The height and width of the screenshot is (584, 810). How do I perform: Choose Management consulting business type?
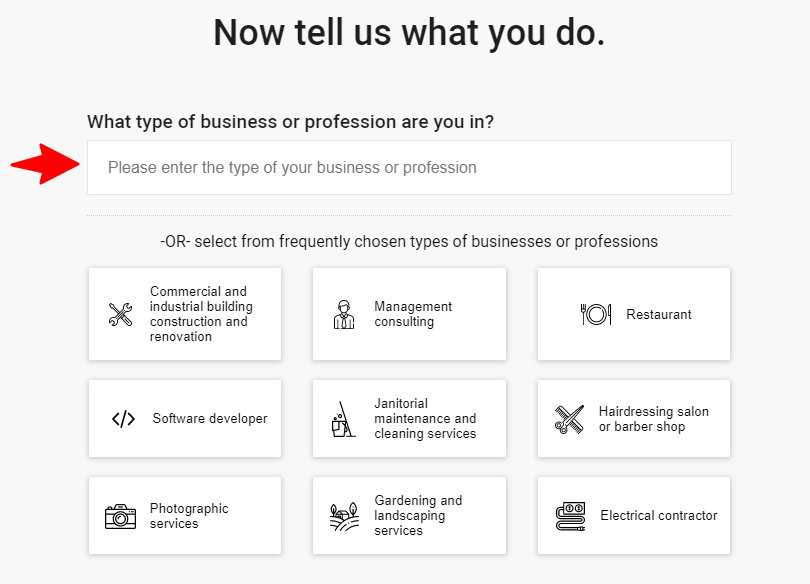(413, 314)
